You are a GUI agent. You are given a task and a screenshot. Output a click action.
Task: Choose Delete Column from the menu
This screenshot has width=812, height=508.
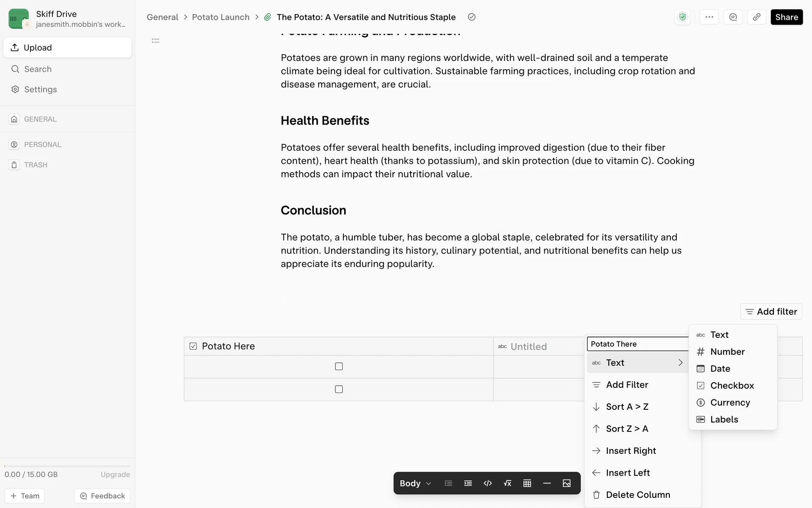[638, 495]
